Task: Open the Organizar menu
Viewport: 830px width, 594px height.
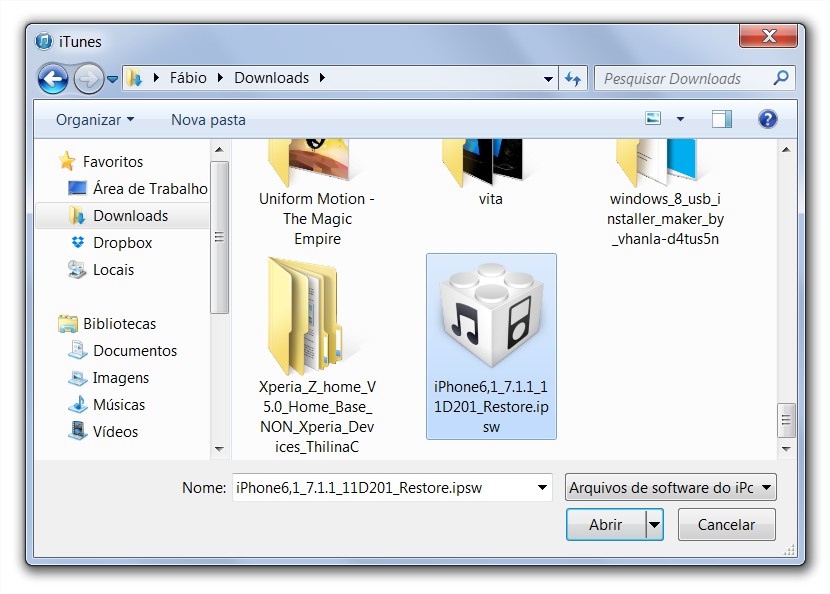Action: tap(95, 120)
